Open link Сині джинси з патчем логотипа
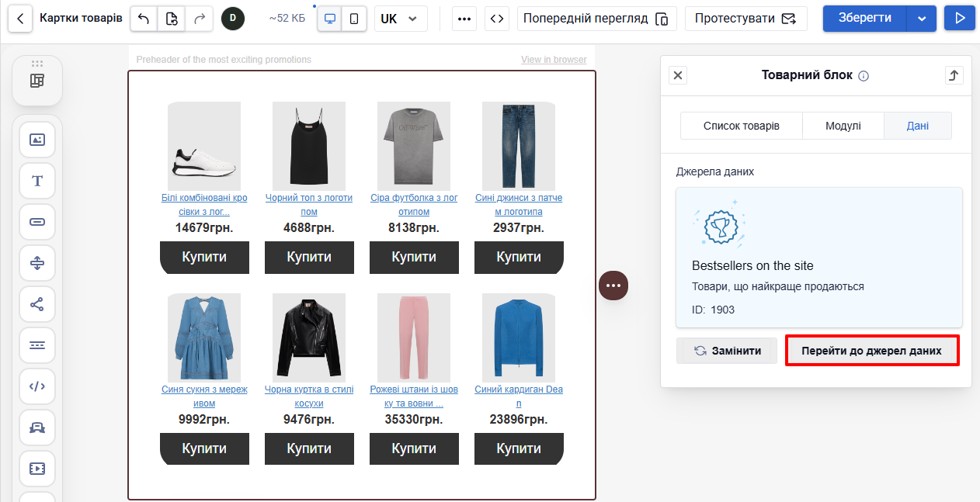 (519, 205)
